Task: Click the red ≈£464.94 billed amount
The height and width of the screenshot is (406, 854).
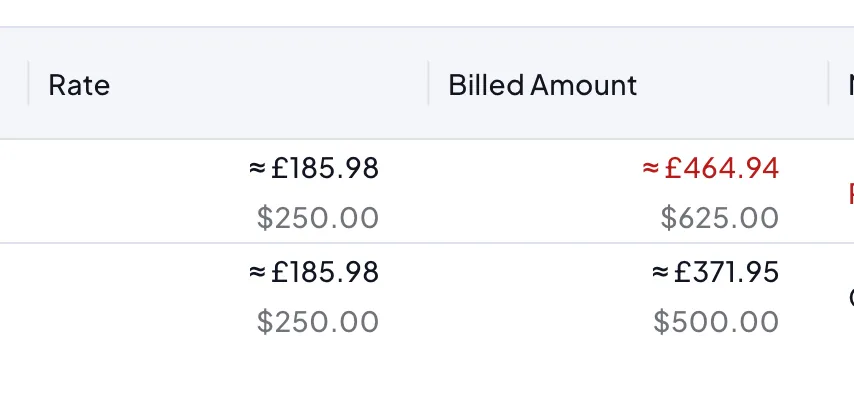Action: (710, 168)
